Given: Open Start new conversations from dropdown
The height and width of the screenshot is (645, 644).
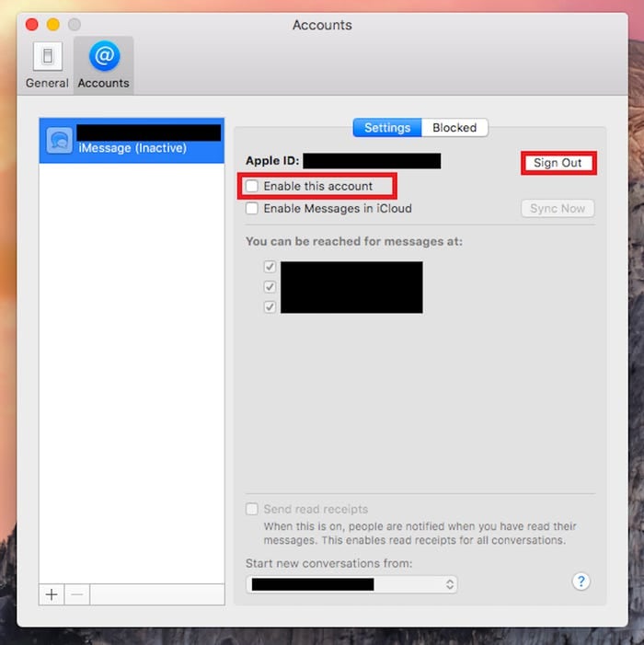Looking at the screenshot, I should coord(351,584).
